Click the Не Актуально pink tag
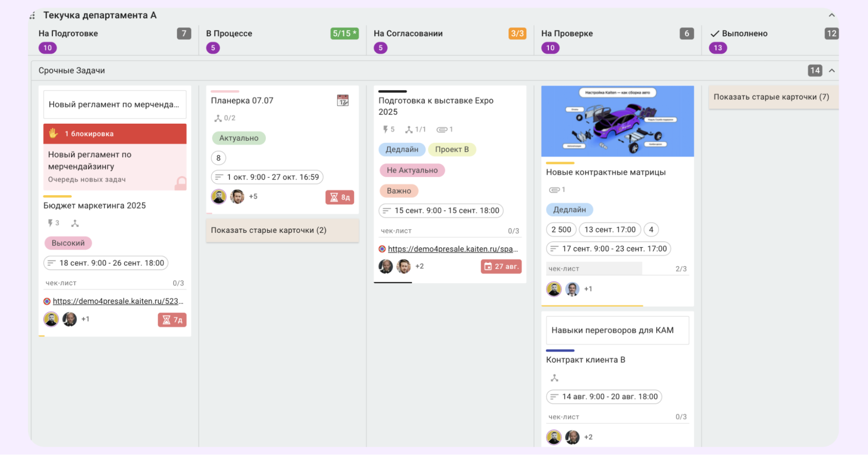The height and width of the screenshot is (455, 868). [x=412, y=170]
